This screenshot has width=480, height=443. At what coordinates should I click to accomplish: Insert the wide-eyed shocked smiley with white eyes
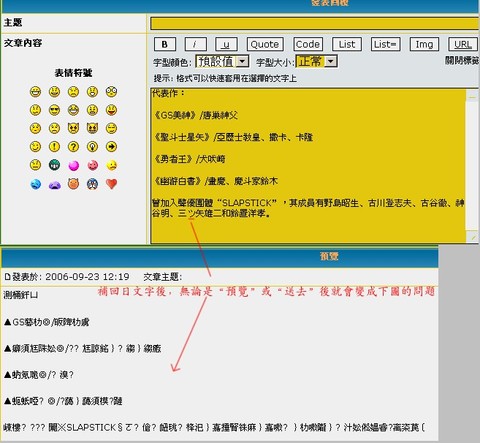coord(111,92)
